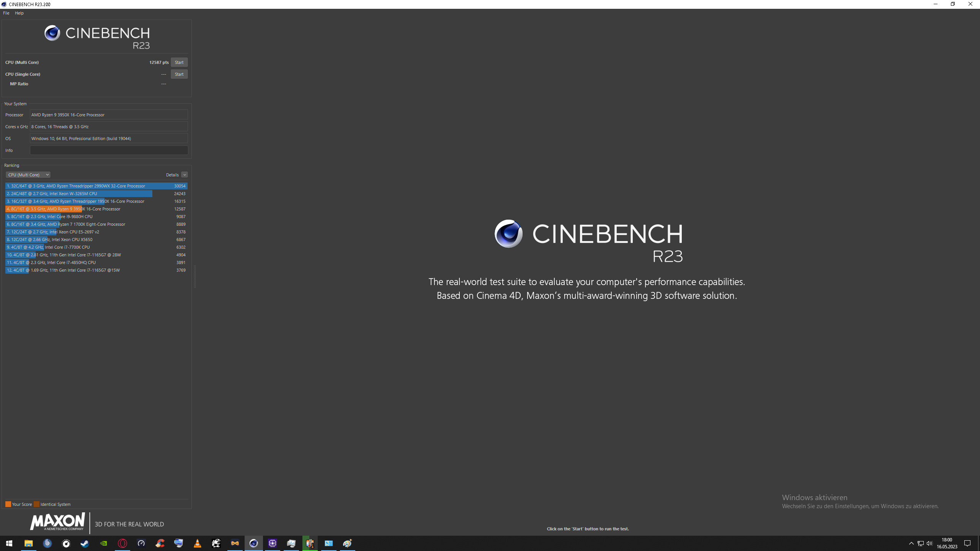Start the CPU Single Core test

(x=179, y=74)
